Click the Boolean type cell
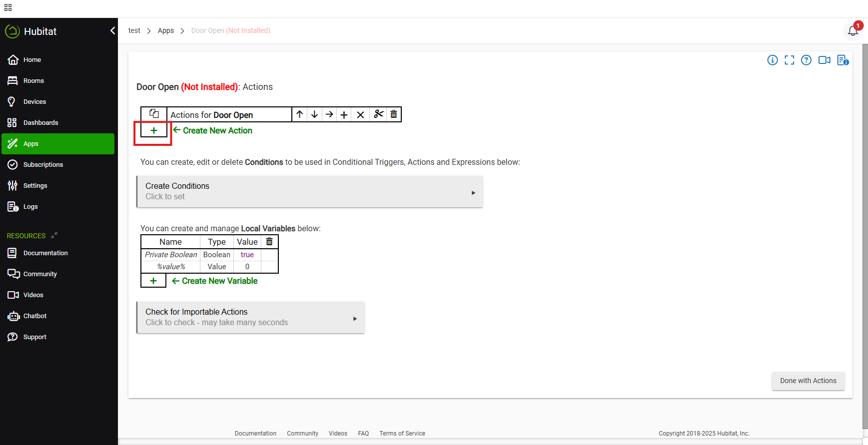The width and height of the screenshot is (868, 445). point(217,255)
